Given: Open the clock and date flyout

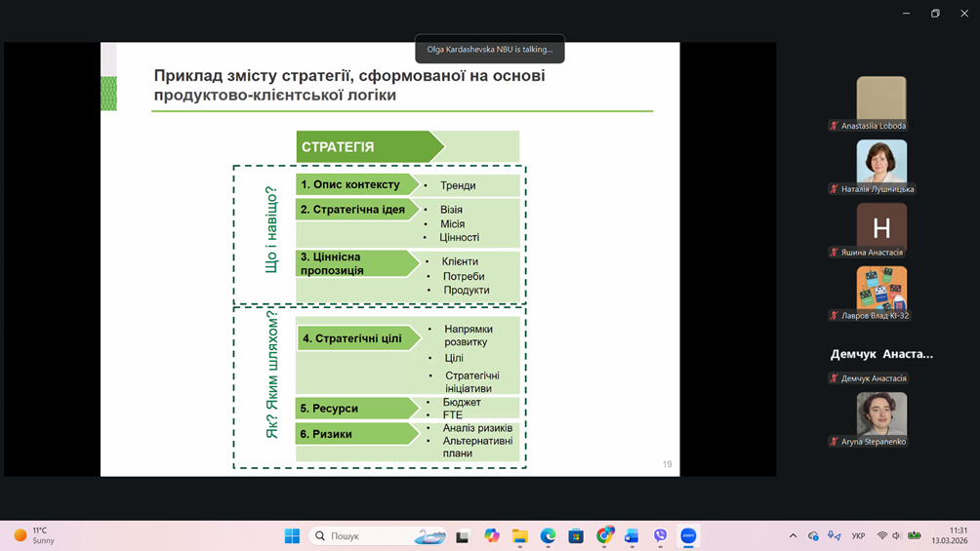Looking at the screenshot, I should click(x=949, y=535).
